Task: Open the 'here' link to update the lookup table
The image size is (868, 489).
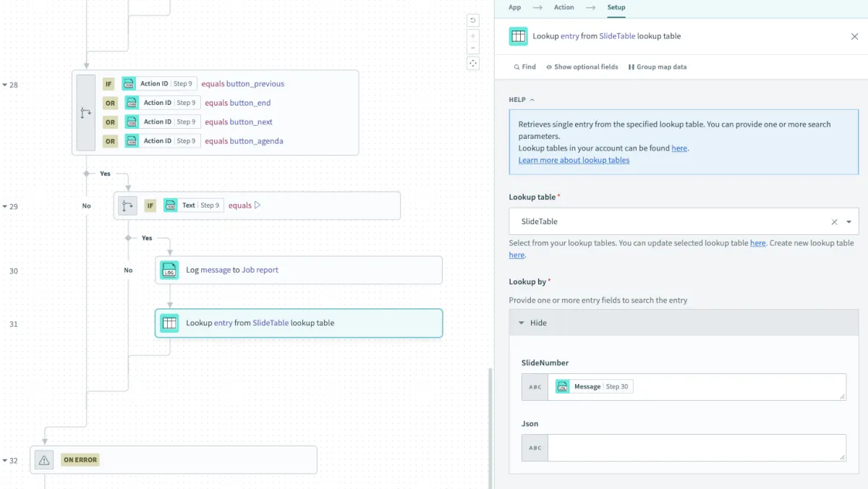Action: (x=757, y=243)
